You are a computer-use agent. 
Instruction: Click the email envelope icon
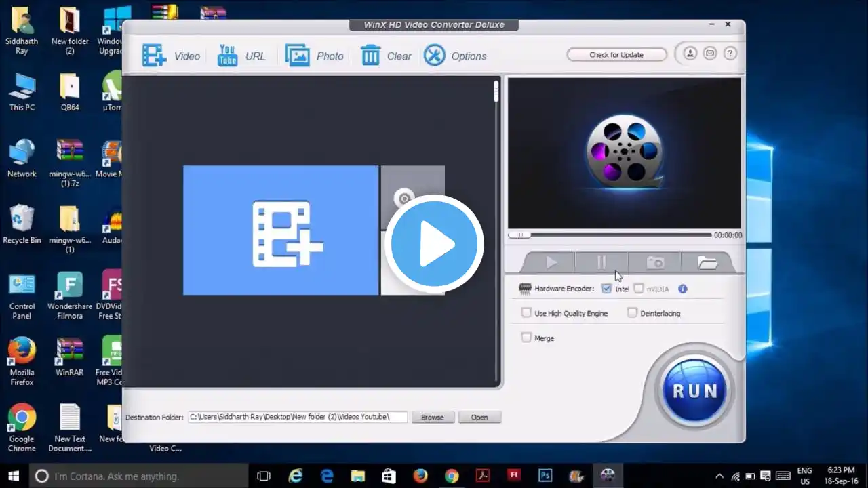click(710, 54)
